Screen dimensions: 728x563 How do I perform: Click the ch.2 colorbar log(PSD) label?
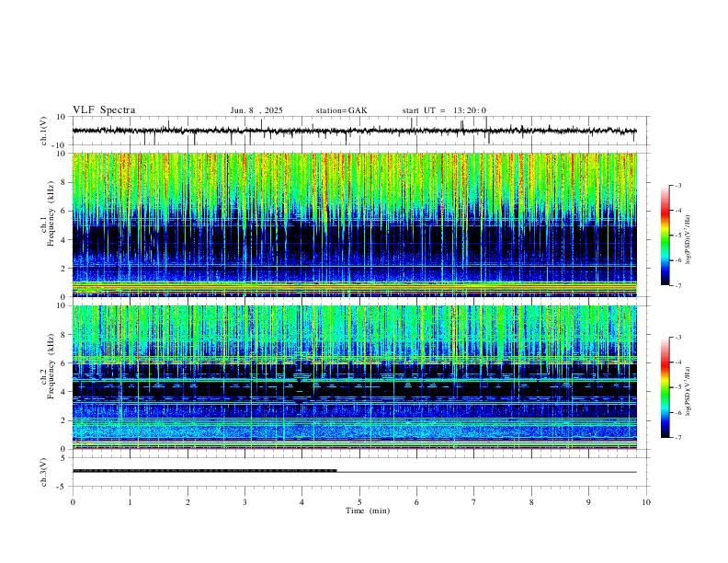[x=688, y=391]
